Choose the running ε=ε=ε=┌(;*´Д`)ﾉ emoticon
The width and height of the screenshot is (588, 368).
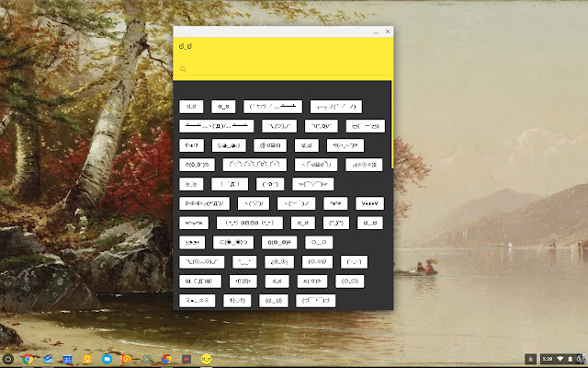(204, 203)
